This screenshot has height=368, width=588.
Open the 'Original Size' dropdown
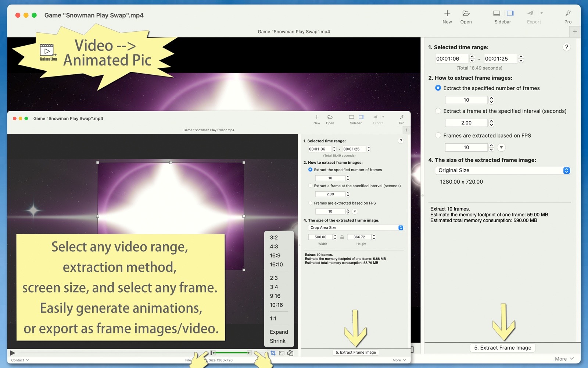502,170
